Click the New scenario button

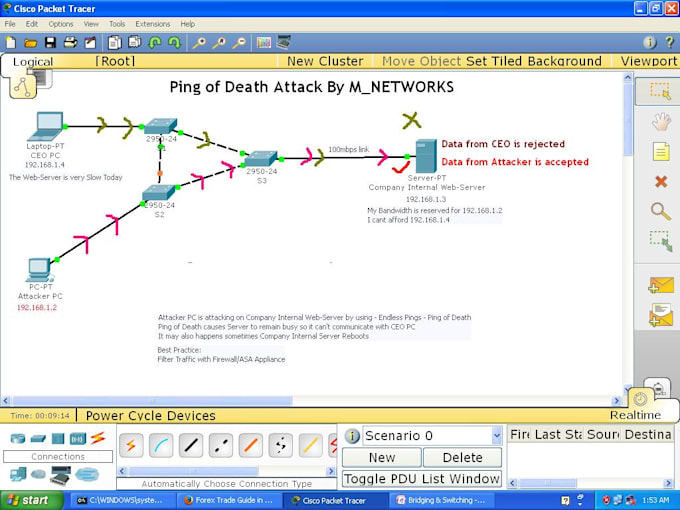pos(382,458)
